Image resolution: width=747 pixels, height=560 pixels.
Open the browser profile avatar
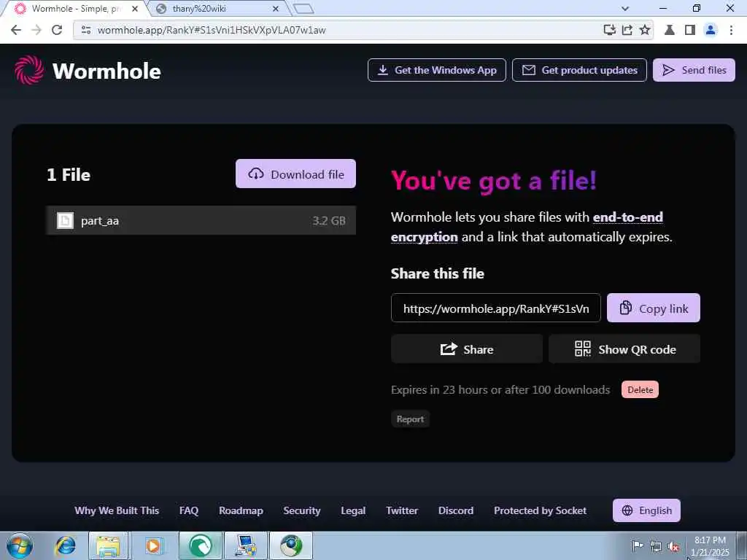[x=711, y=30]
